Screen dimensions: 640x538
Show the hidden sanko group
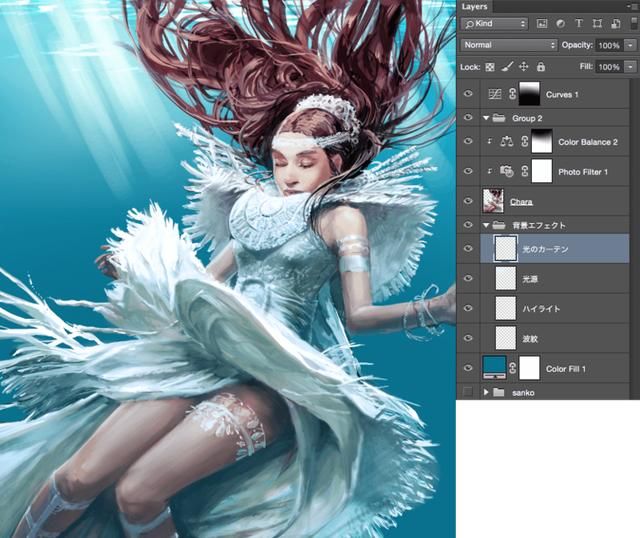point(468,392)
